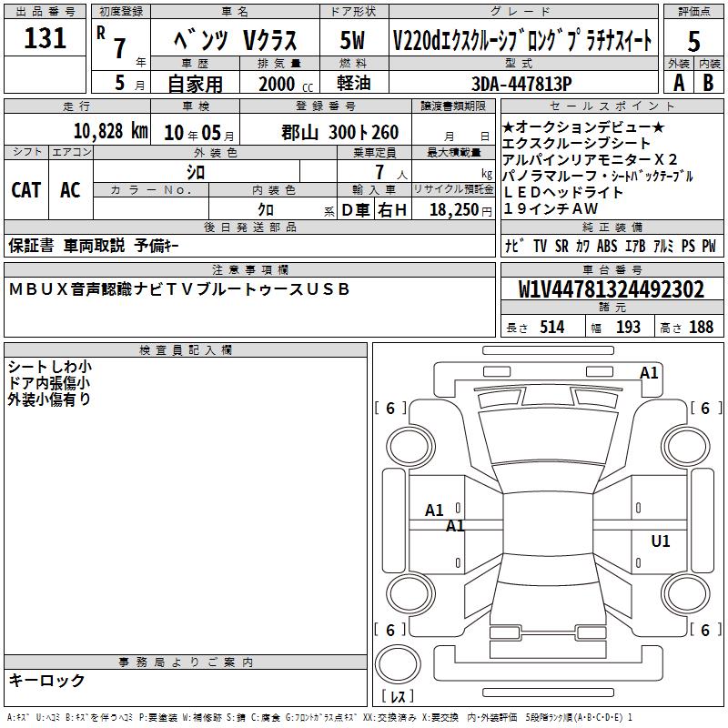Screen dimensions: 728x728
Task: Click the spare tire レス label
Action: coord(398,696)
